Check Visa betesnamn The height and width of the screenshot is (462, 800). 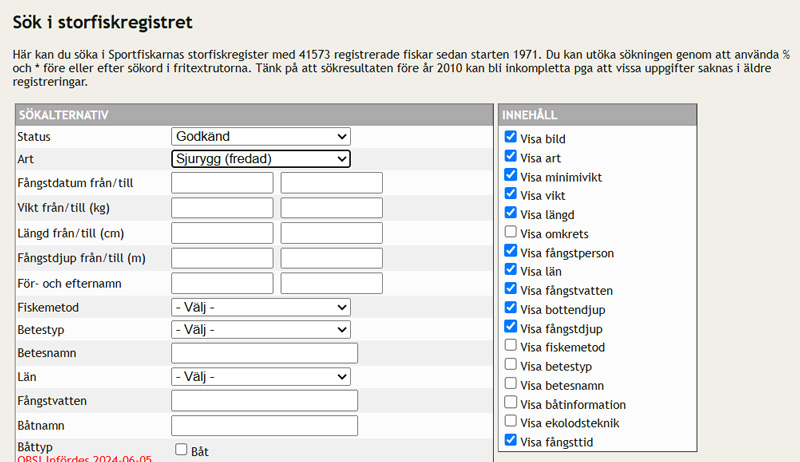click(x=511, y=383)
